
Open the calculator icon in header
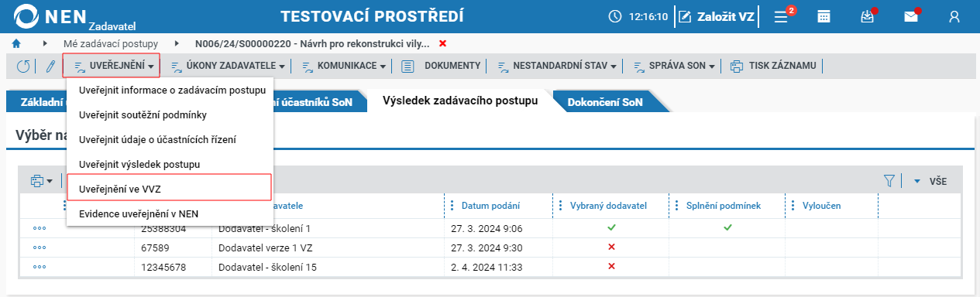click(x=824, y=16)
